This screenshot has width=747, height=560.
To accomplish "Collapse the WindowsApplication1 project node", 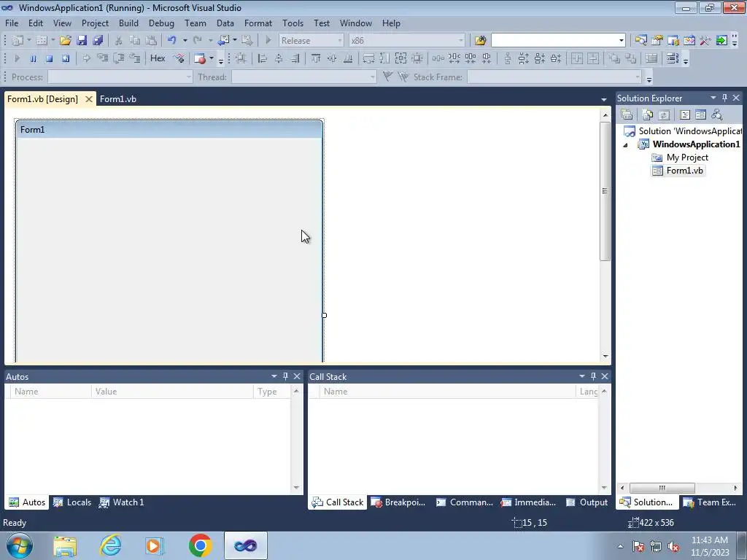I will 625,145.
